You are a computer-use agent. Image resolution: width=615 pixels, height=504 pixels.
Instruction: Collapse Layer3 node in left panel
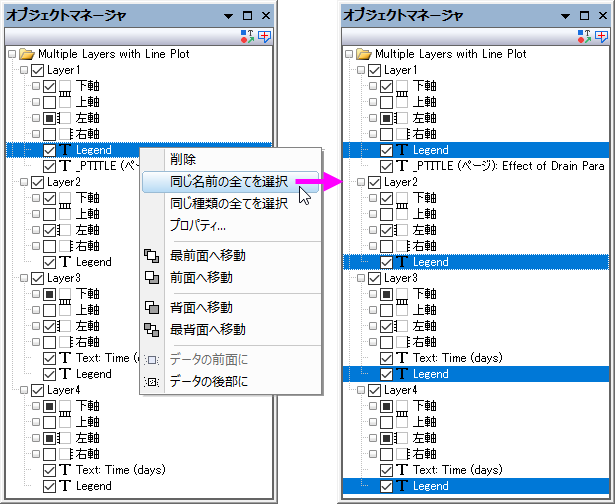(x=24, y=278)
